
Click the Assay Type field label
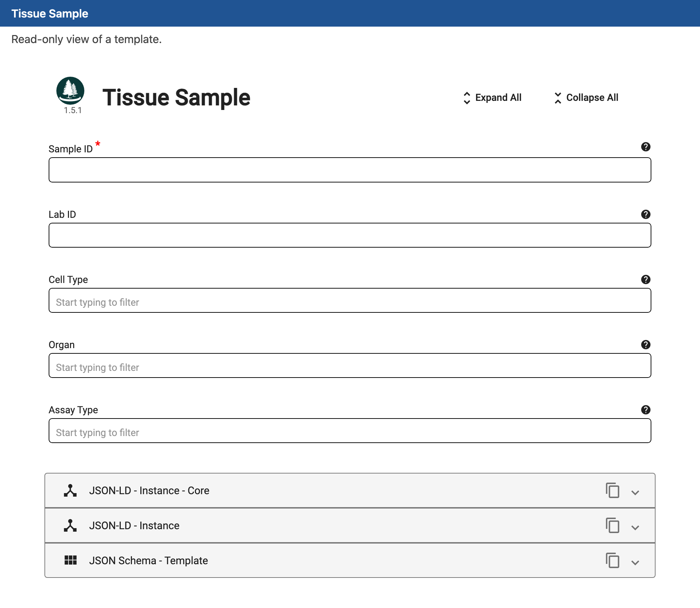(73, 410)
